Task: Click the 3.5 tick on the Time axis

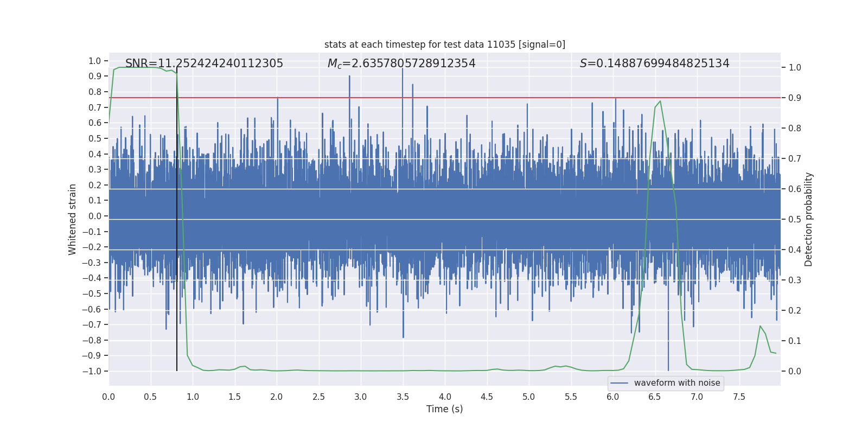Action: pyautogui.click(x=403, y=397)
